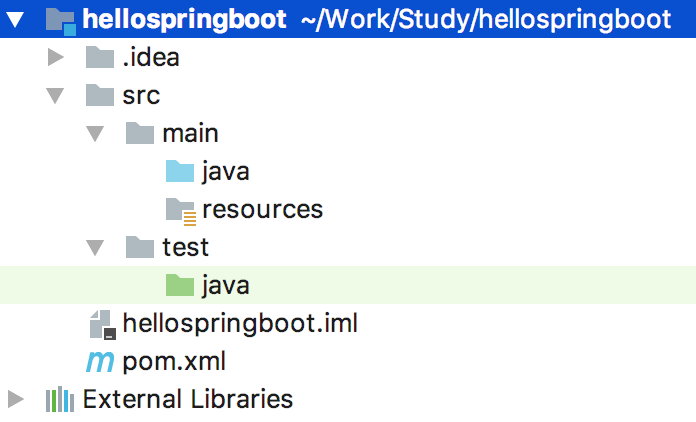
Task: Click the src folder icon
Action: click(100, 95)
